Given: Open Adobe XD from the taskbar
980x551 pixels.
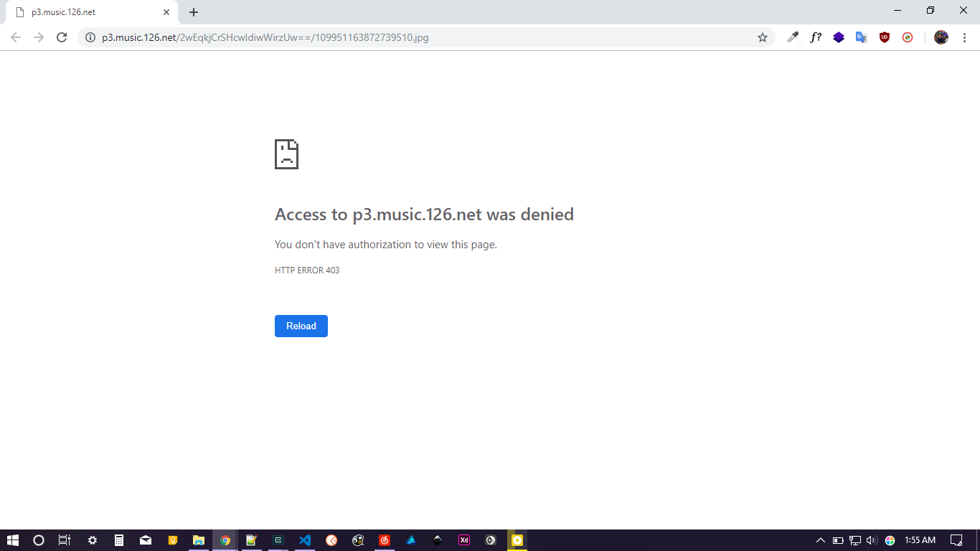Looking at the screenshot, I should click(x=464, y=540).
